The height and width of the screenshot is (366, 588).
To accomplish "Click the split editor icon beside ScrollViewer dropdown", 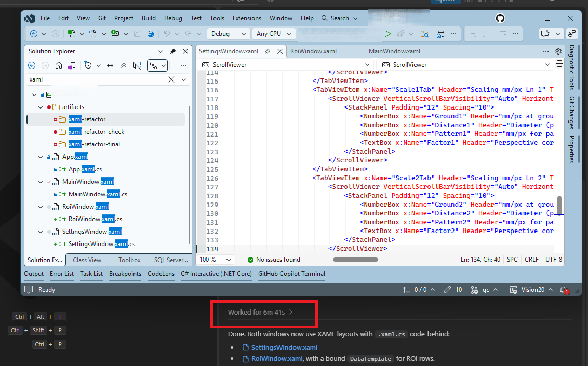I will click(x=559, y=64).
